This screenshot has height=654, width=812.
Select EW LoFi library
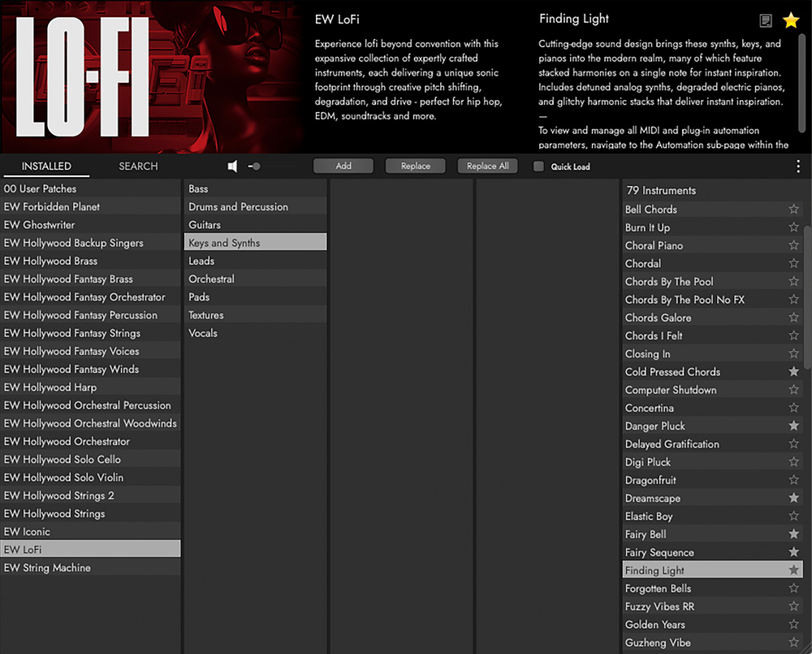point(91,549)
